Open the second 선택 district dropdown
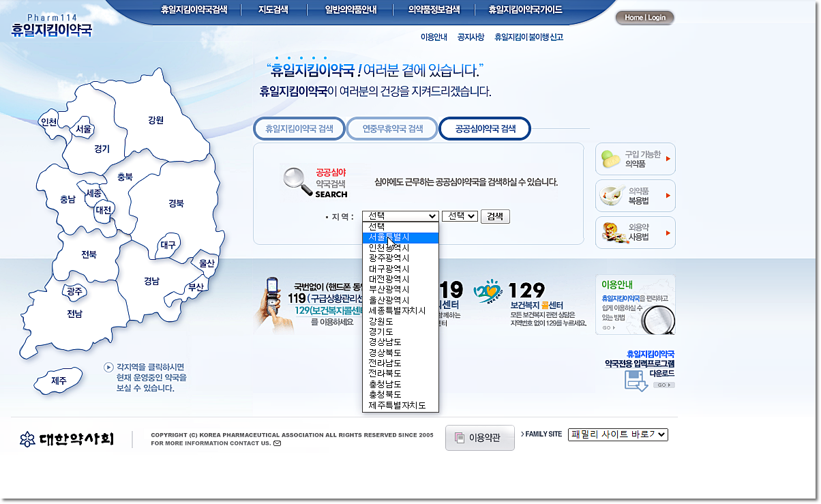 [x=460, y=216]
